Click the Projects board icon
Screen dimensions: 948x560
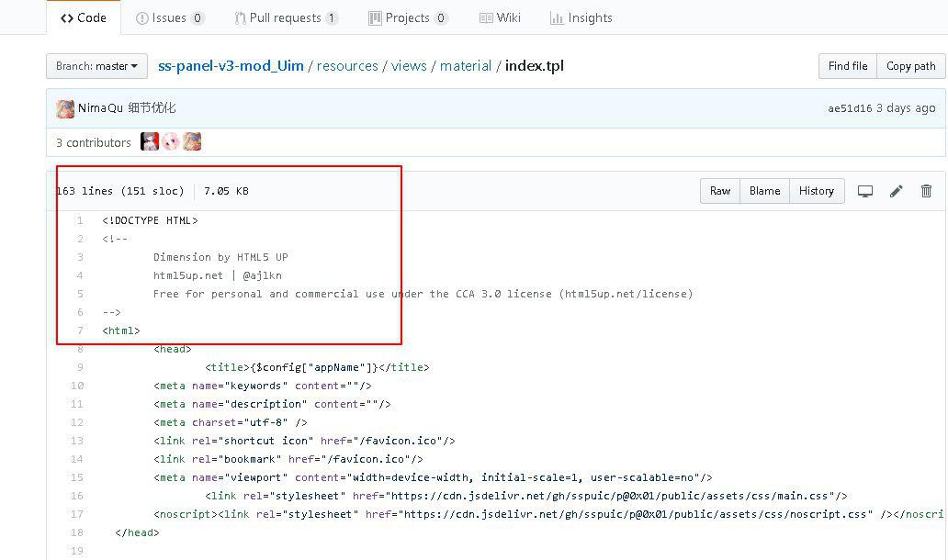[x=376, y=17]
